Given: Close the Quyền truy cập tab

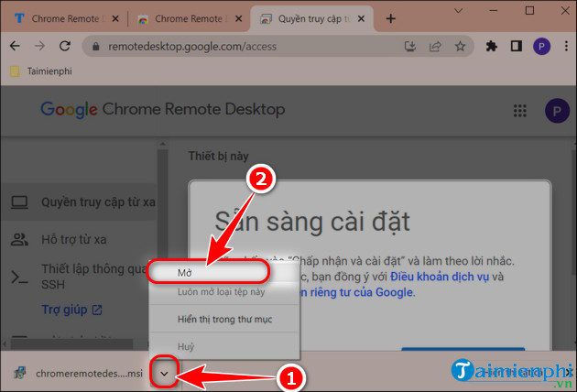Looking at the screenshot, I should click(x=361, y=18).
